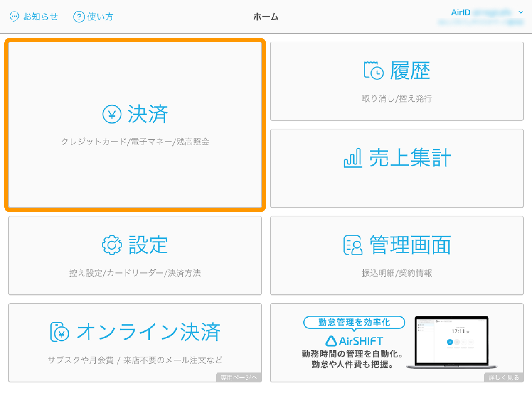This screenshot has height=399, width=532.
Task: Open the 管理画面 management tile
Action: (x=397, y=255)
